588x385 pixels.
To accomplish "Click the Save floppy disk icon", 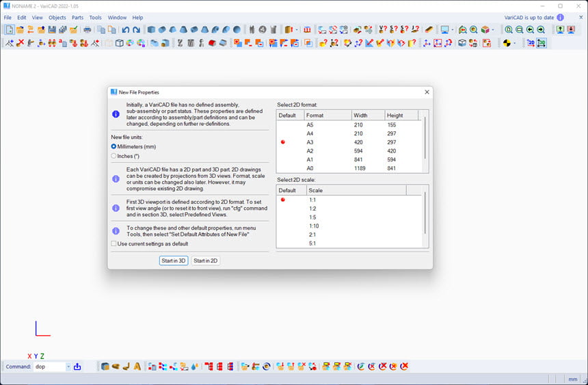I will (x=52, y=29).
